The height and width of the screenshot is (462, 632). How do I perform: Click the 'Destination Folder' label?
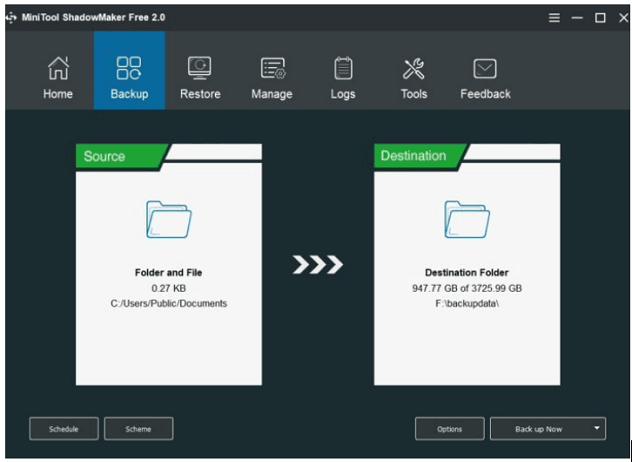click(x=467, y=273)
